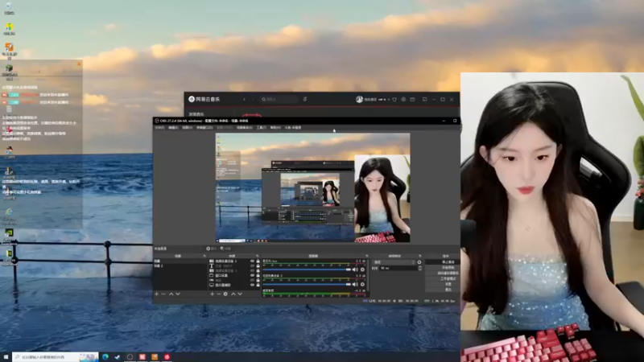Viewport: 644px width, 362px height.
Task: Open transition properties gear icon
Action: pyautogui.click(x=419, y=262)
